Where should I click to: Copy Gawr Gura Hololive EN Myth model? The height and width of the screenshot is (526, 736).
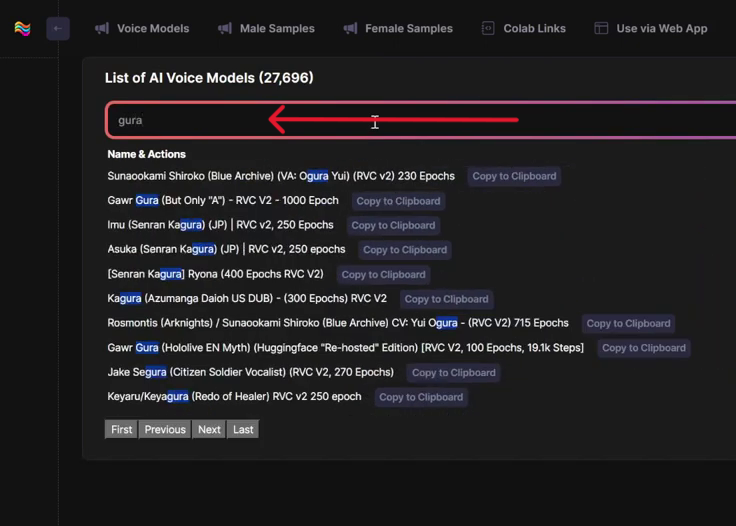(x=644, y=348)
